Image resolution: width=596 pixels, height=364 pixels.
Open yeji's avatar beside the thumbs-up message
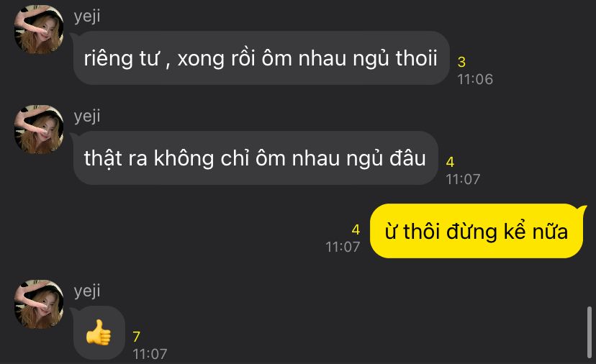(x=39, y=304)
